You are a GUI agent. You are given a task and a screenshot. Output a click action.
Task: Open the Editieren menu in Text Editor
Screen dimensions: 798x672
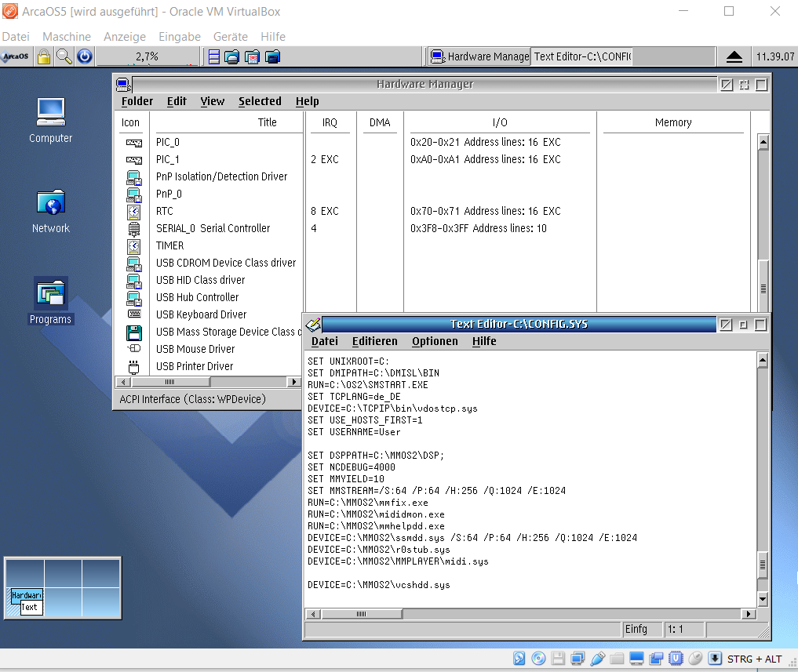coord(374,341)
